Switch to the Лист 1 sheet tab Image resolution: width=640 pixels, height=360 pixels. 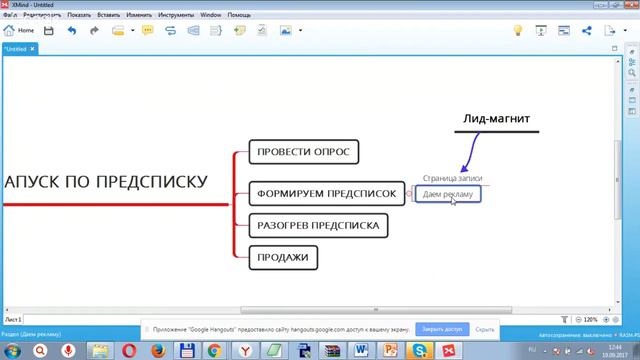pos(13,320)
